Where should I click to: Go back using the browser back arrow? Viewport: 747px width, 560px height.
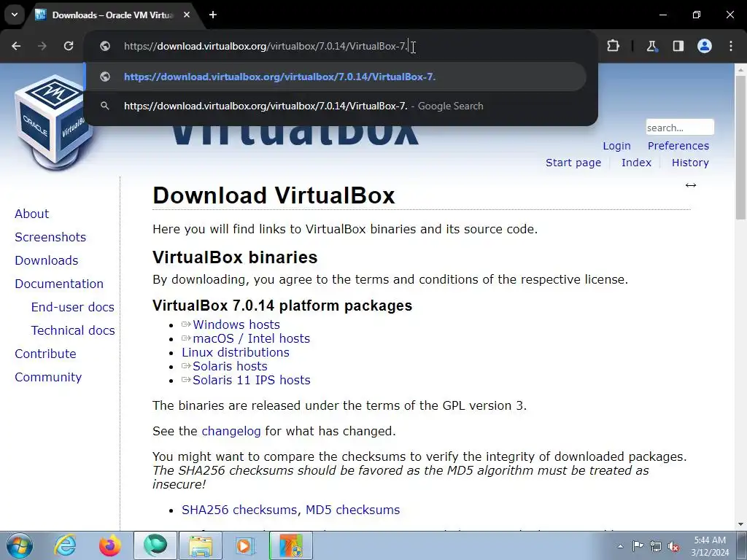[x=16, y=46]
